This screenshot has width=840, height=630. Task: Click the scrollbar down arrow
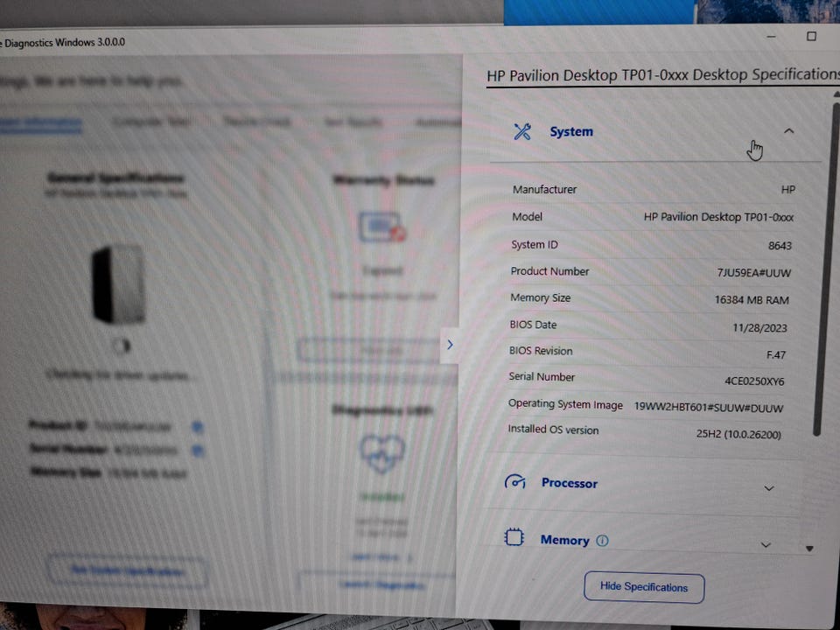(809, 549)
